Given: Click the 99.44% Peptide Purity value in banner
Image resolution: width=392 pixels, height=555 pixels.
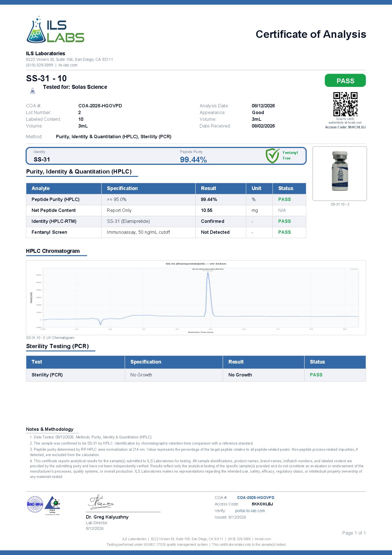Looking at the screenshot, I should [x=193, y=160].
